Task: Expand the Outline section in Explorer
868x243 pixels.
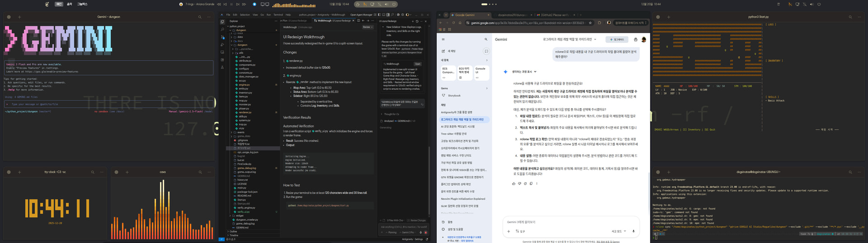Action: pyautogui.click(x=233, y=231)
